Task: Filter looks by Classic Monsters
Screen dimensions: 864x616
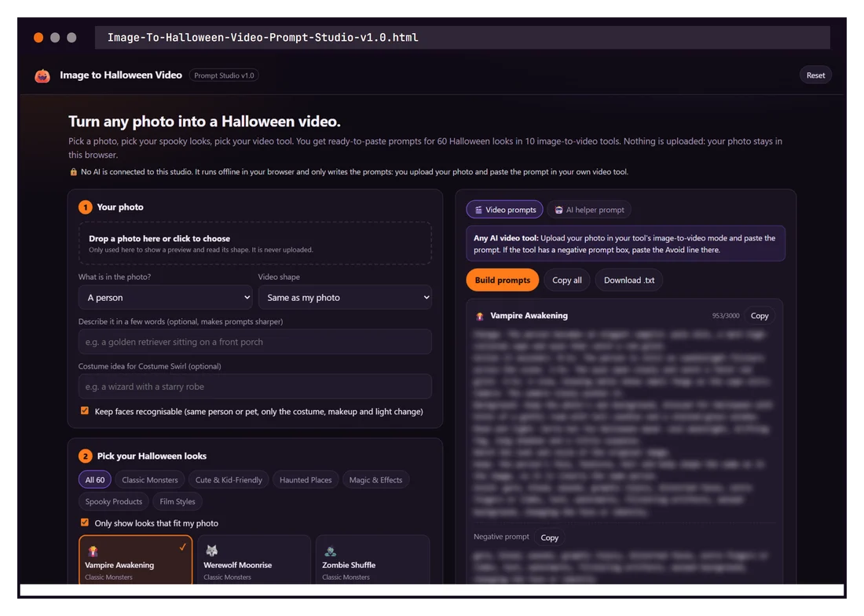Action: [x=150, y=480]
